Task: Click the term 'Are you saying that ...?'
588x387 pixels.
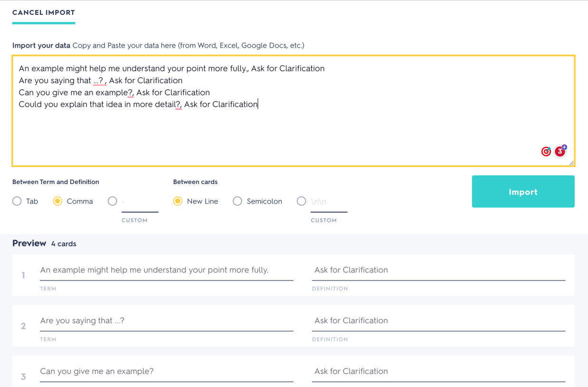Action: click(x=167, y=321)
